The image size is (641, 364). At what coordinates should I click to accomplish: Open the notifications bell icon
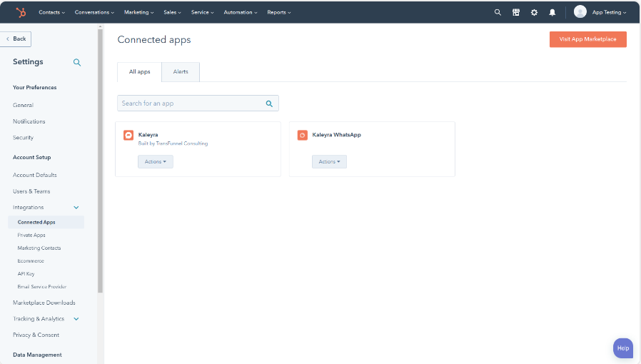(x=552, y=12)
